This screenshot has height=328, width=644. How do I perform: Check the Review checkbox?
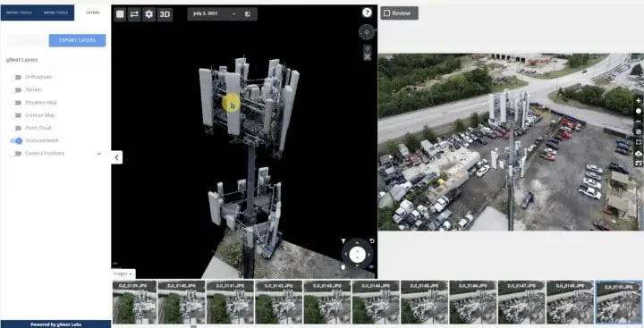click(386, 13)
